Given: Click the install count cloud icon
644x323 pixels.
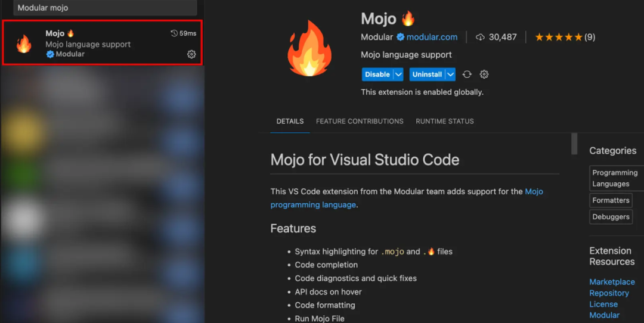Looking at the screenshot, I should click(480, 37).
